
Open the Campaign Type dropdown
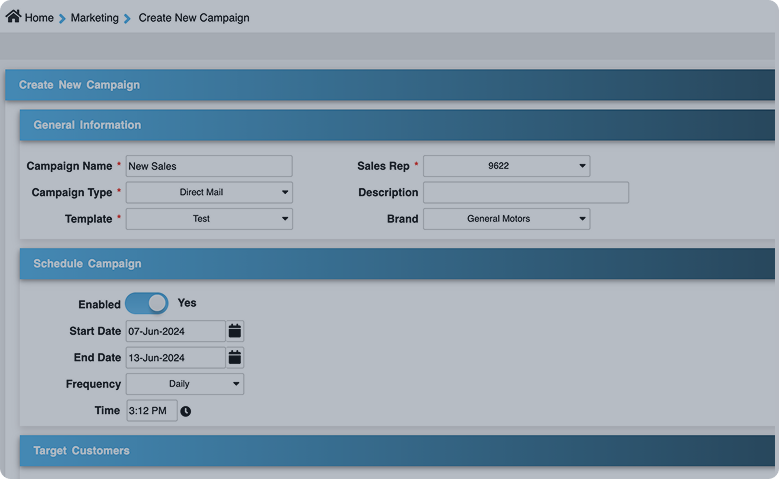point(209,192)
